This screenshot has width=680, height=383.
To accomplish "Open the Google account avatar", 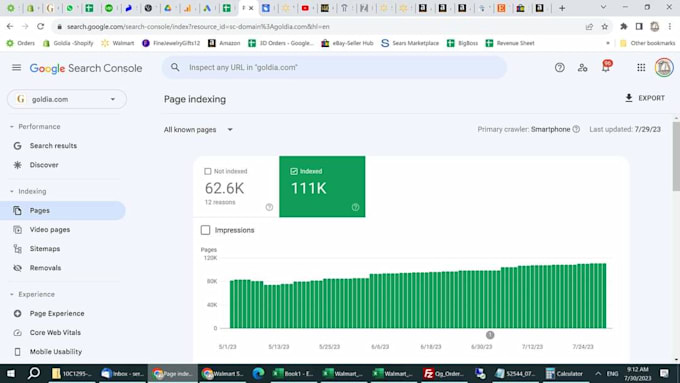I will [664, 68].
